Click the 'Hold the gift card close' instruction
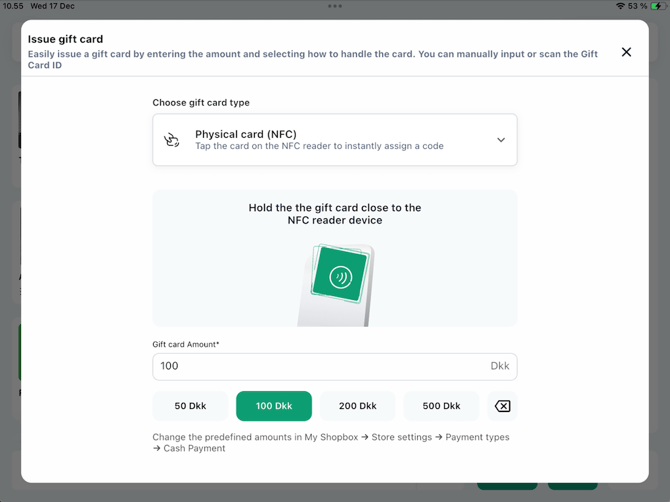The width and height of the screenshot is (670, 502). [335, 214]
